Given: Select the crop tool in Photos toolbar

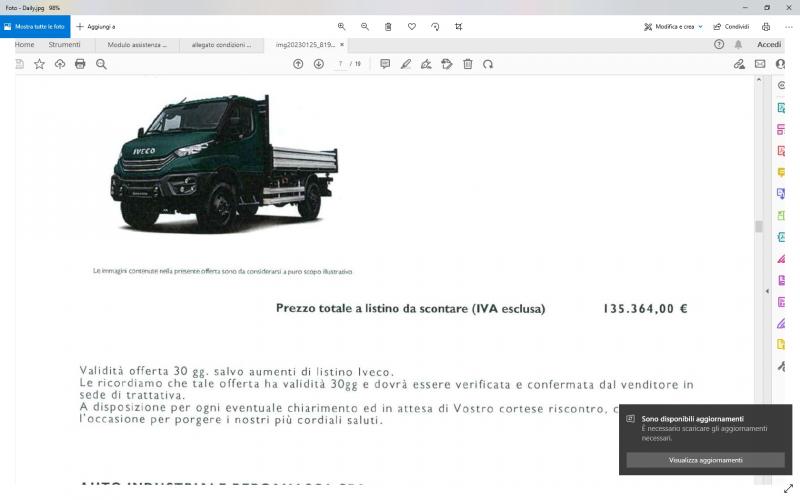Looking at the screenshot, I should [459, 27].
